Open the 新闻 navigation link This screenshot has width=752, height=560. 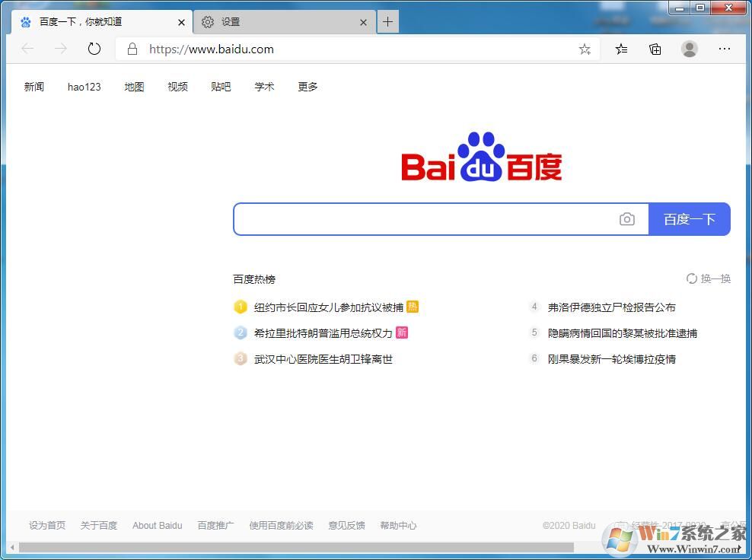click(x=34, y=87)
